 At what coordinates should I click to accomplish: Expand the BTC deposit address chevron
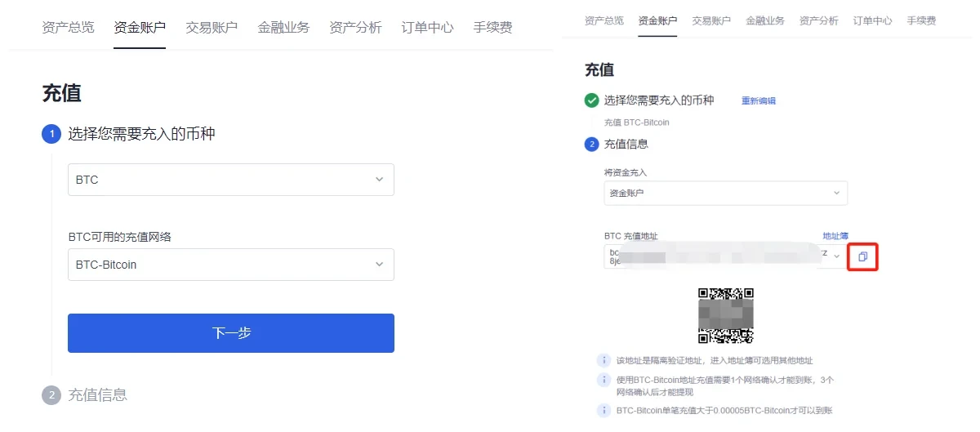pyautogui.click(x=836, y=257)
